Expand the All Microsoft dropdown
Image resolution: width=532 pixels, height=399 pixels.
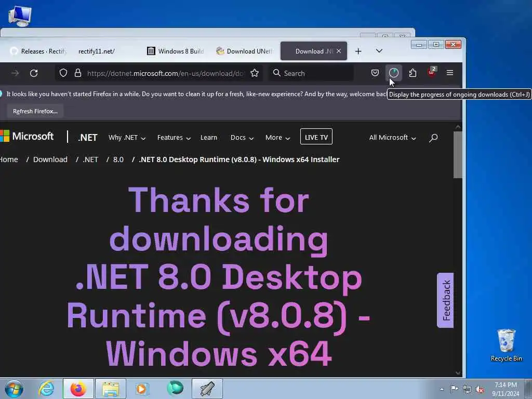click(x=393, y=137)
